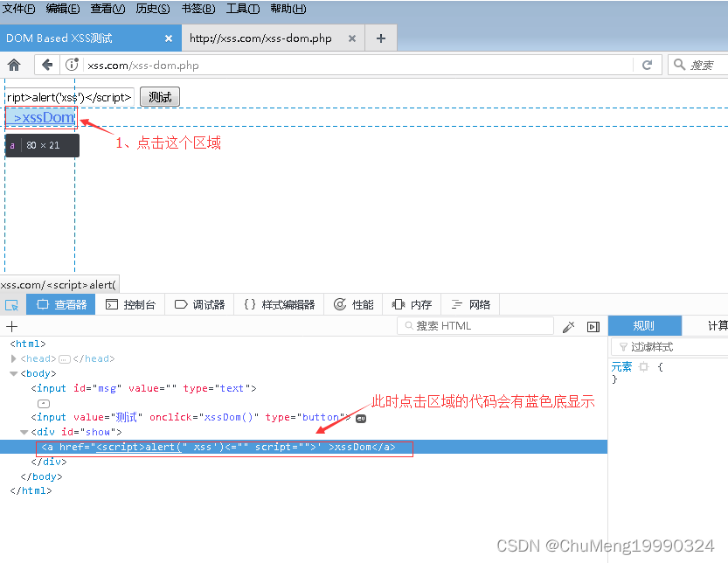Image resolution: width=728 pixels, height=563 pixels.
Task: Click the ev event listener badge
Action: (361, 419)
